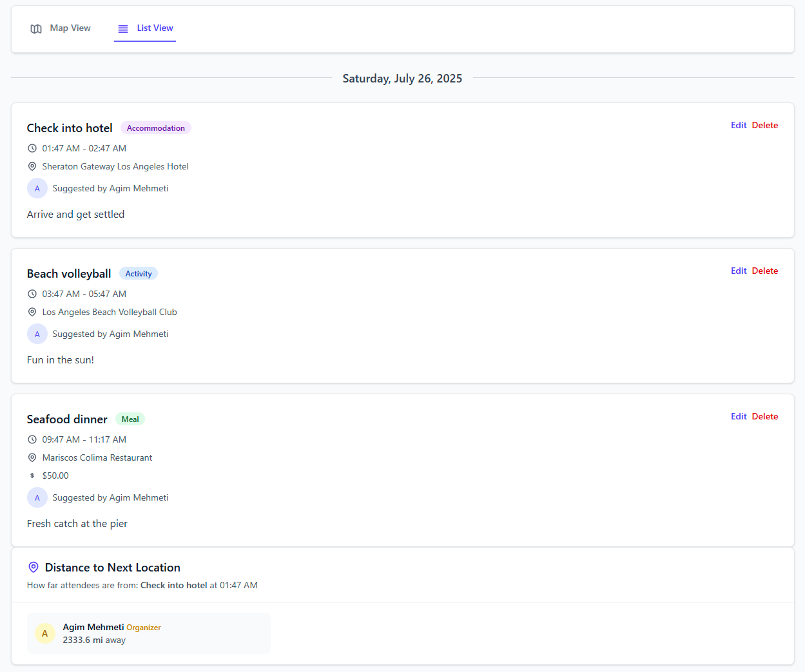Screen dimensions: 805x672
Task: Edit the Seafood dinner event
Action: (739, 416)
